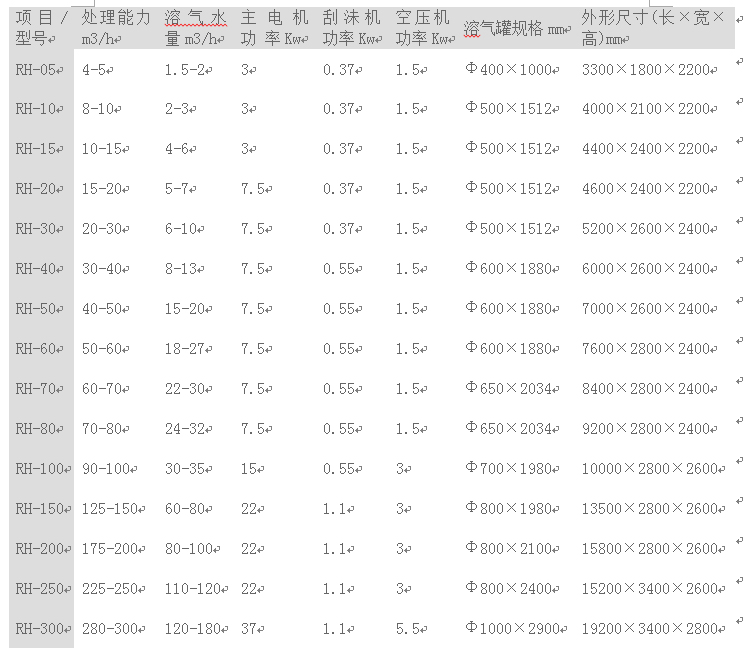Click the 溶气罐规格 mm header cell
The width and height of the screenshot is (746, 656).
pyautogui.click(x=516, y=29)
